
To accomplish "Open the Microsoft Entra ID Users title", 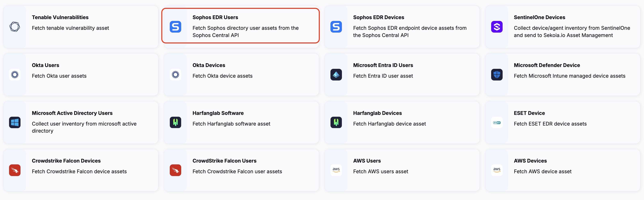I will pyautogui.click(x=383, y=65).
